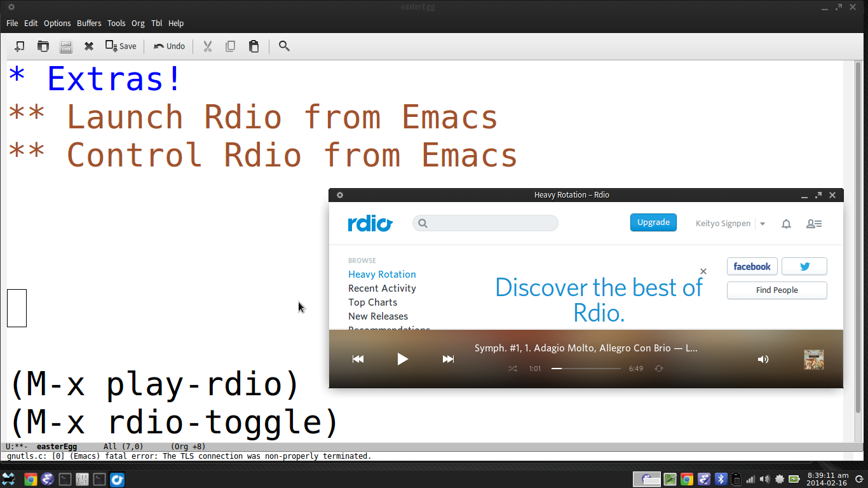Click the (Org +8) mode indicator
This screenshot has height=488, width=868.
coord(188,447)
